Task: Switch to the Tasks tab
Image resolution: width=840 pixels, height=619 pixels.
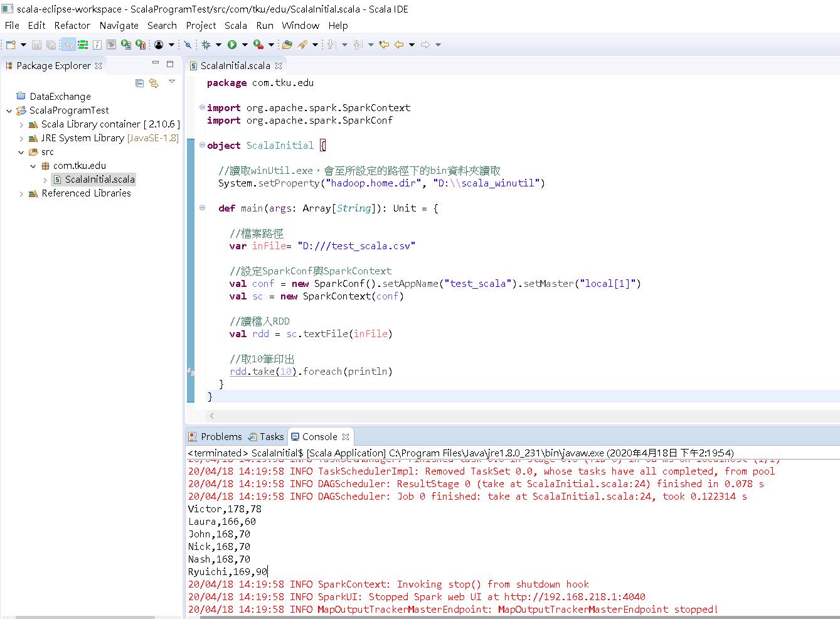Action: (266, 436)
